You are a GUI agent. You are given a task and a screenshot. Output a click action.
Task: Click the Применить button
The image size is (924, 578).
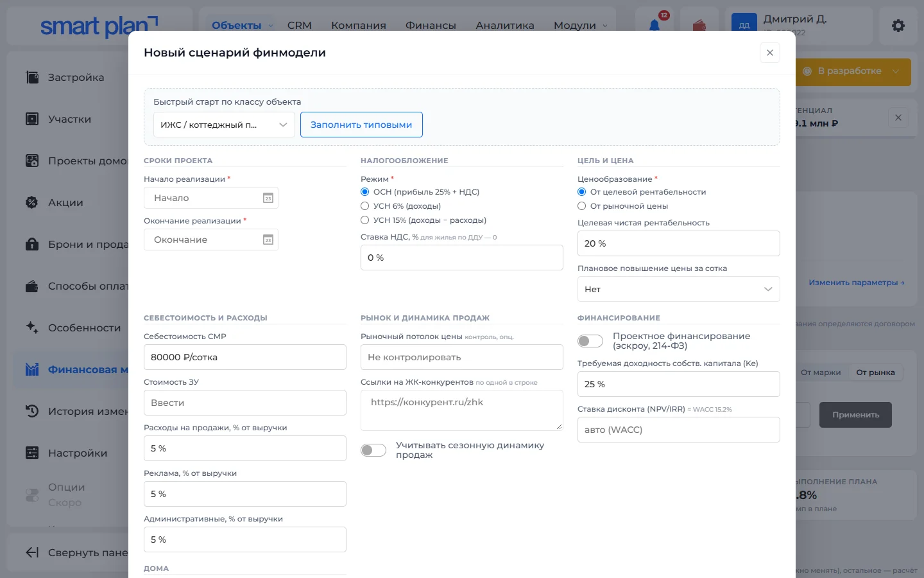point(855,415)
